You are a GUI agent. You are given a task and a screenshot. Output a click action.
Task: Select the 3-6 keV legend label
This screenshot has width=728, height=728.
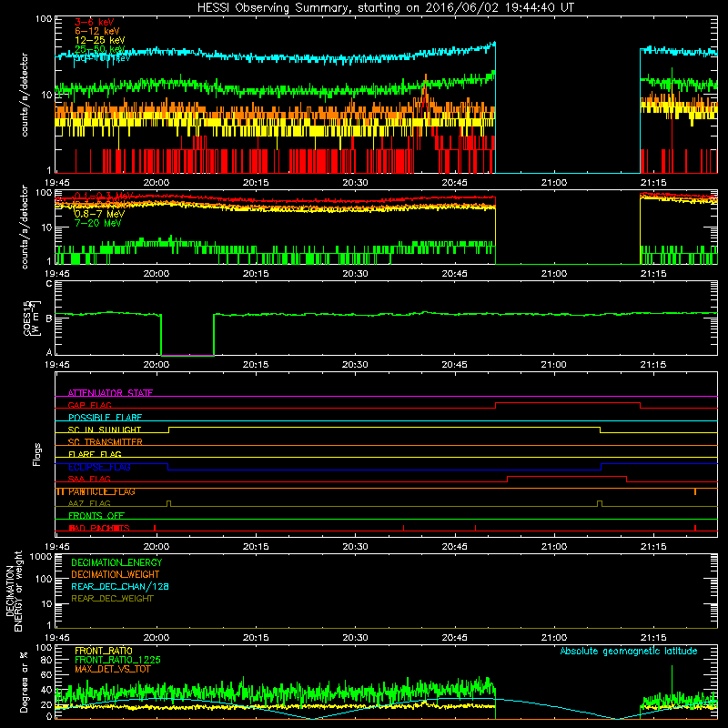95,22
